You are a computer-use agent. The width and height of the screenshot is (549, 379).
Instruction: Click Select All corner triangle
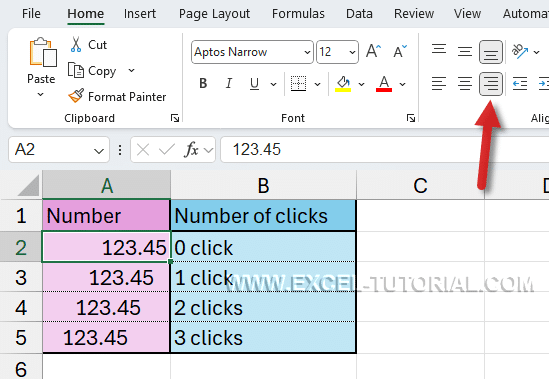click(28, 186)
